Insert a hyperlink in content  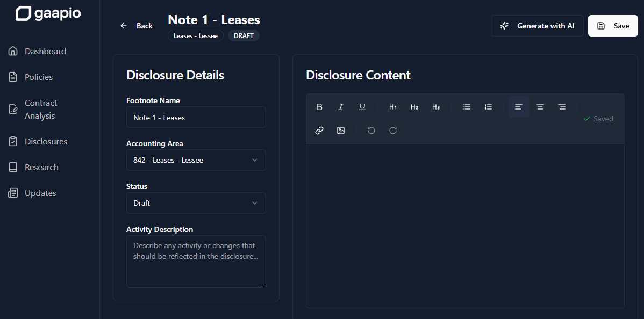pos(319,130)
